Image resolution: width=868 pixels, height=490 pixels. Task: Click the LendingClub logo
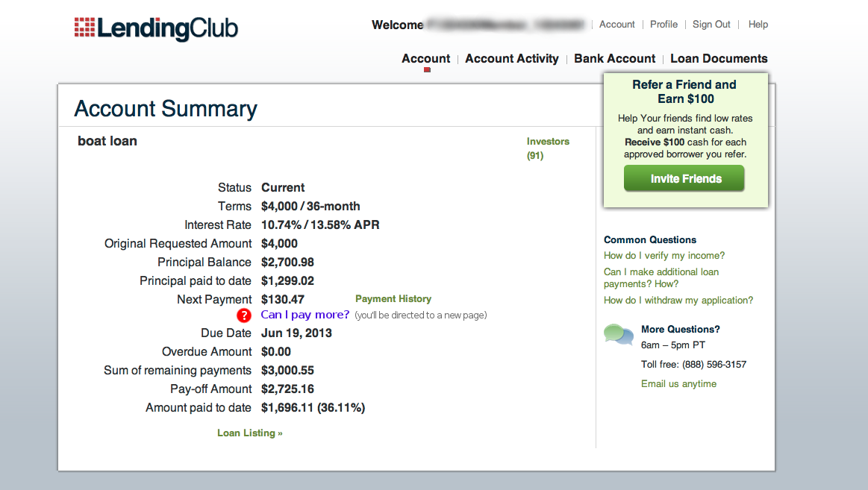[x=156, y=29]
